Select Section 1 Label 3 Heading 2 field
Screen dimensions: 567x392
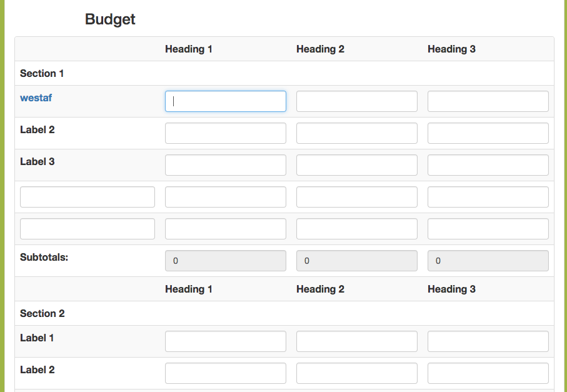coord(357,165)
